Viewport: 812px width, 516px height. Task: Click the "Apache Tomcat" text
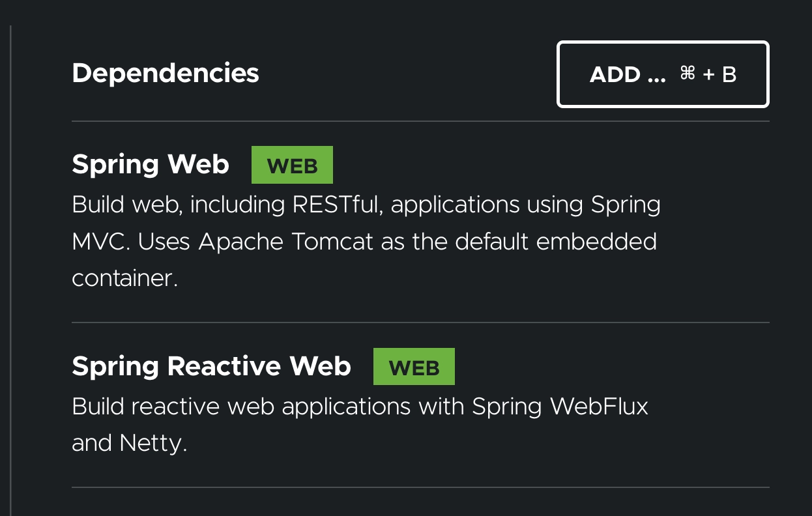[286, 242]
